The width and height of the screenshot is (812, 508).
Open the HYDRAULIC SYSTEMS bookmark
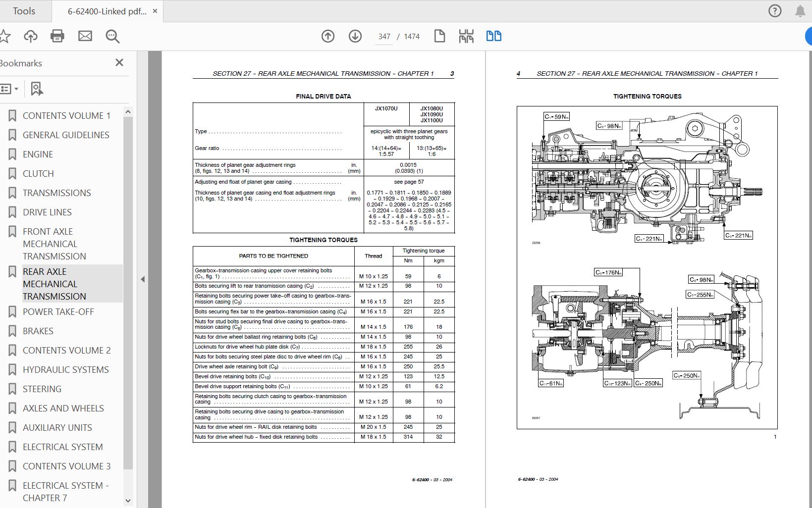(66, 369)
